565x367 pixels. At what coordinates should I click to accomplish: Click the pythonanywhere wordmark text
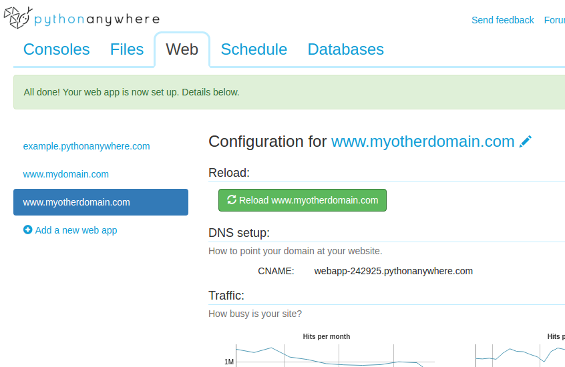(97, 19)
